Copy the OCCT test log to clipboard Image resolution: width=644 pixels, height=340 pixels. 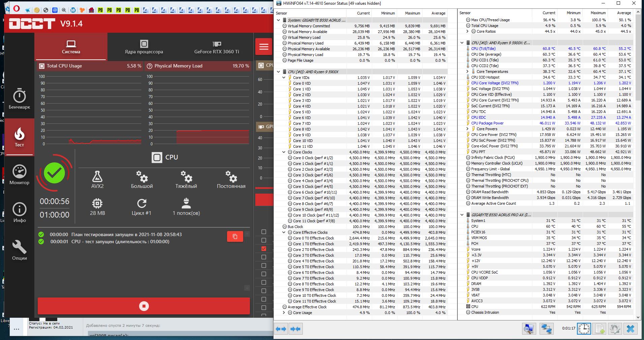[235, 236]
